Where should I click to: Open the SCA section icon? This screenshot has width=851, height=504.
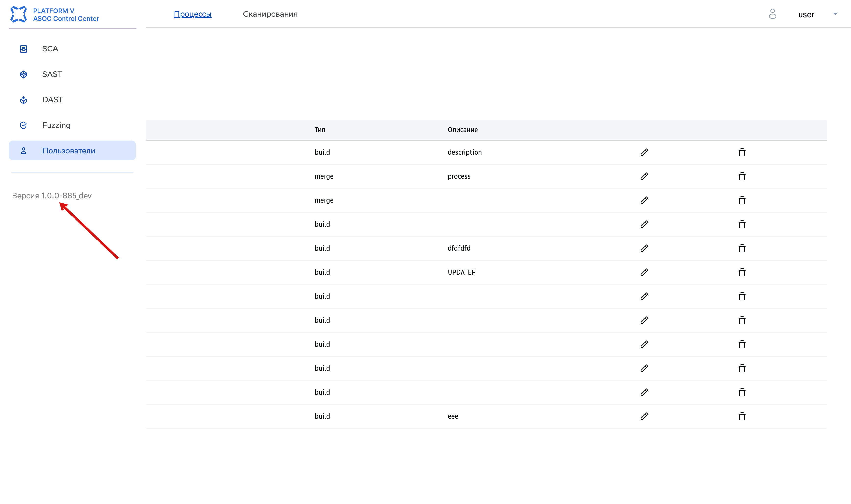pos(24,49)
